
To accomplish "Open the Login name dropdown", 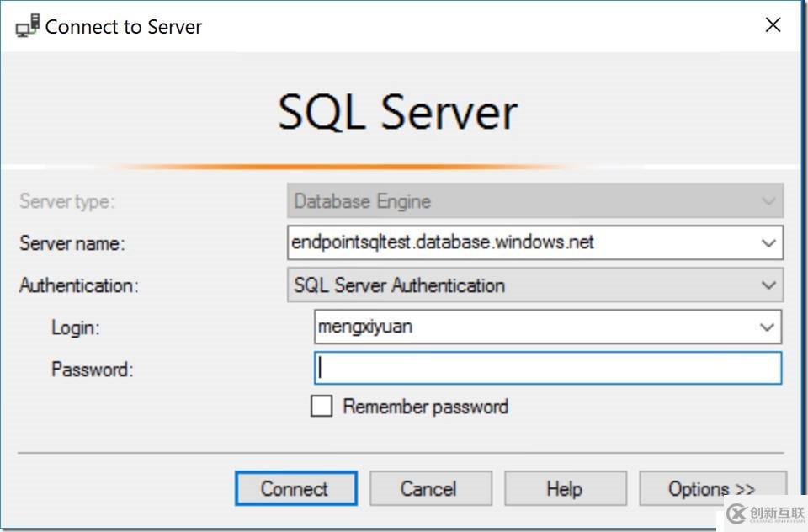I will (768, 327).
